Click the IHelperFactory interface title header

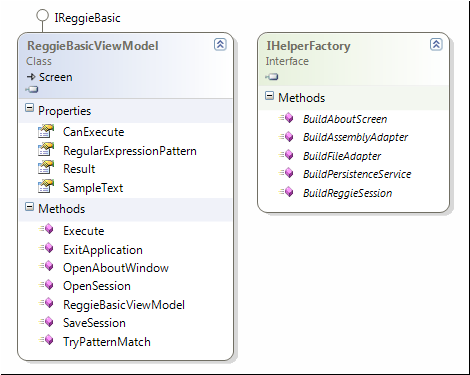308,46
